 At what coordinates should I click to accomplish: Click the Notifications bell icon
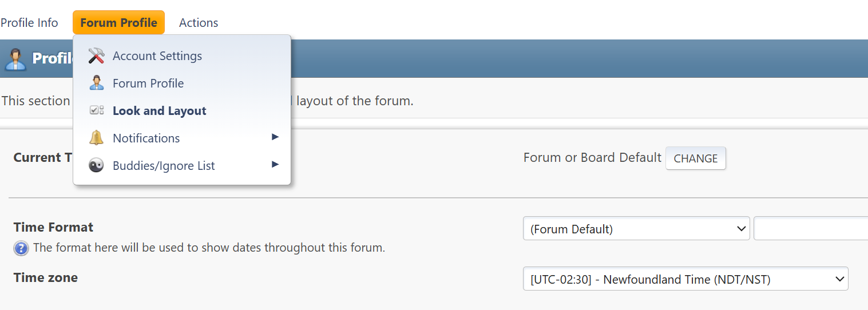click(x=96, y=138)
